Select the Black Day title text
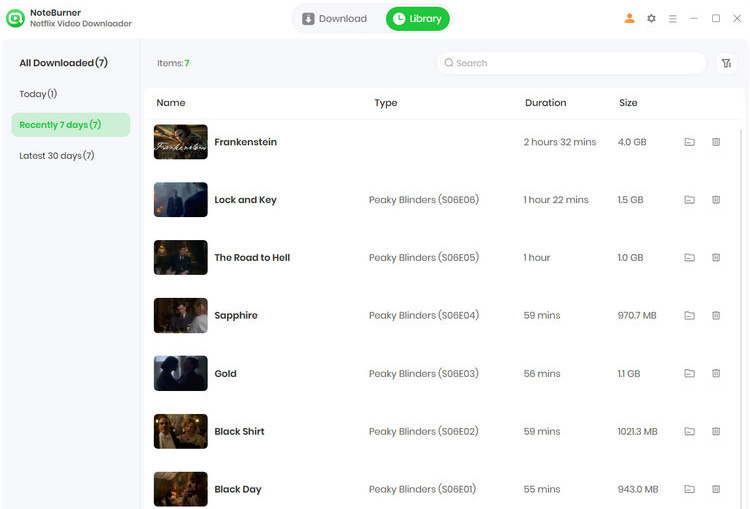This screenshot has width=750, height=509. (x=238, y=489)
